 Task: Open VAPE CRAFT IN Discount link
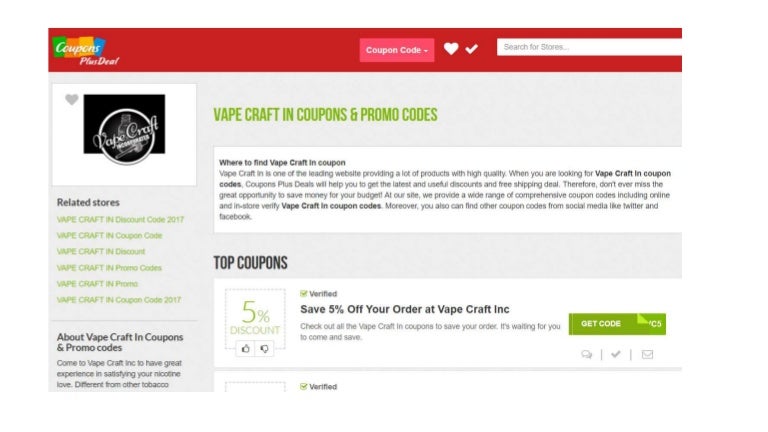(x=101, y=251)
